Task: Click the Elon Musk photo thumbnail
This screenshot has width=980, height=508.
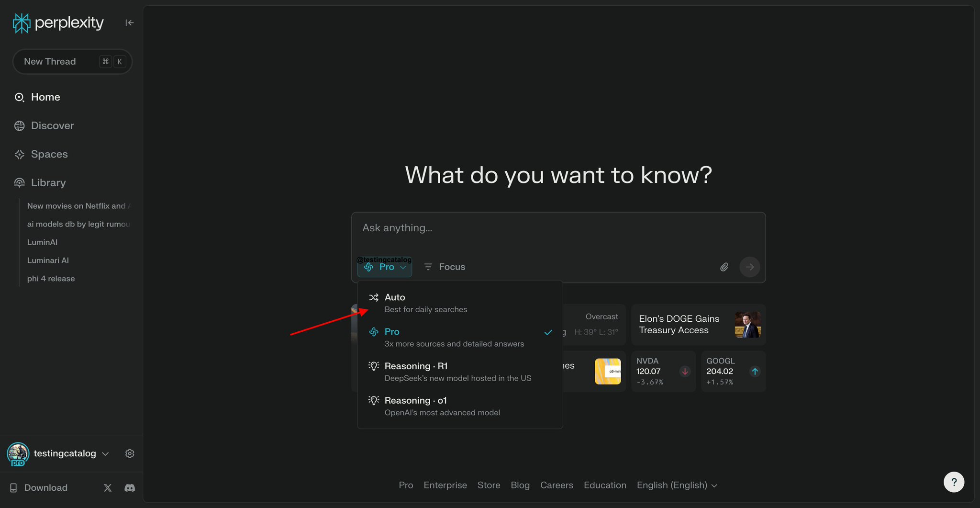Action: tap(747, 325)
